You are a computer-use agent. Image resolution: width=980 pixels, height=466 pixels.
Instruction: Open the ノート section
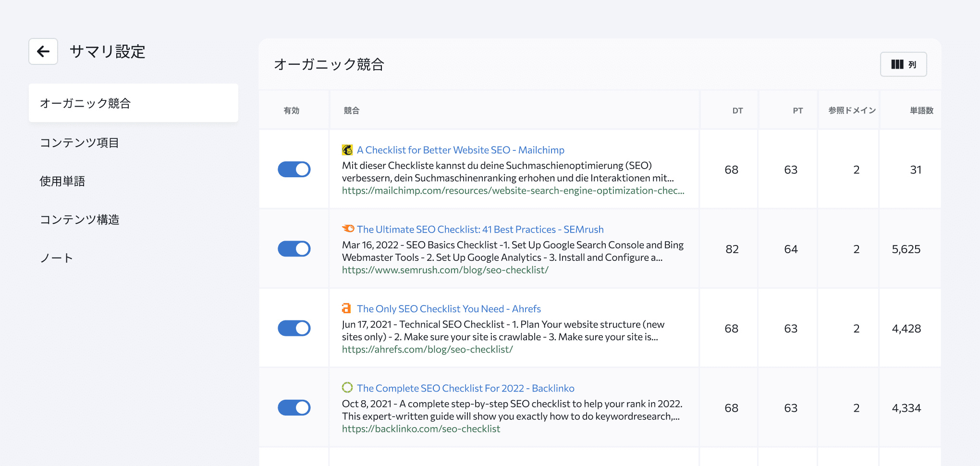pyautogui.click(x=56, y=258)
